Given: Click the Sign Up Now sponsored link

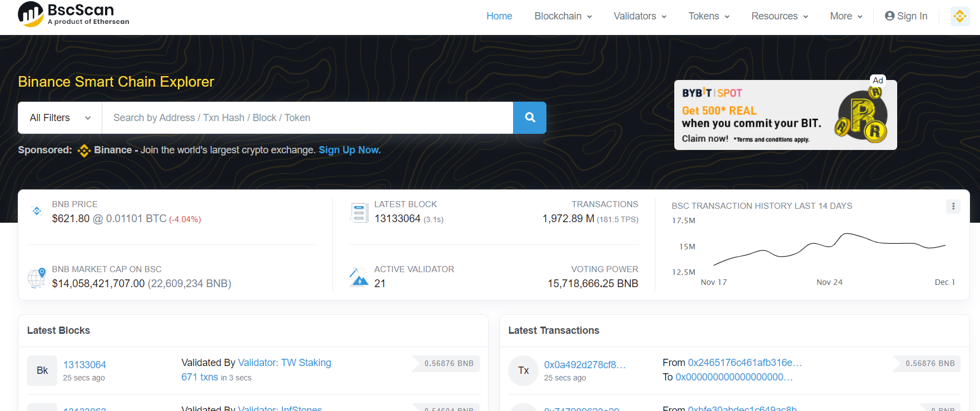Looking at the screenshot, I should click(x=350, y=150).
